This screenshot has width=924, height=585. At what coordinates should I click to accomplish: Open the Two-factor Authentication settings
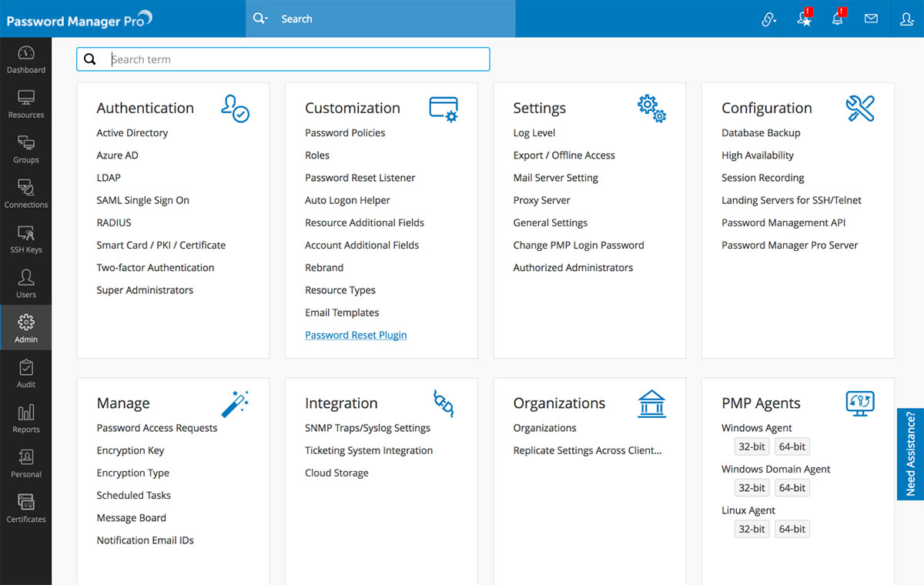[156, 268]
